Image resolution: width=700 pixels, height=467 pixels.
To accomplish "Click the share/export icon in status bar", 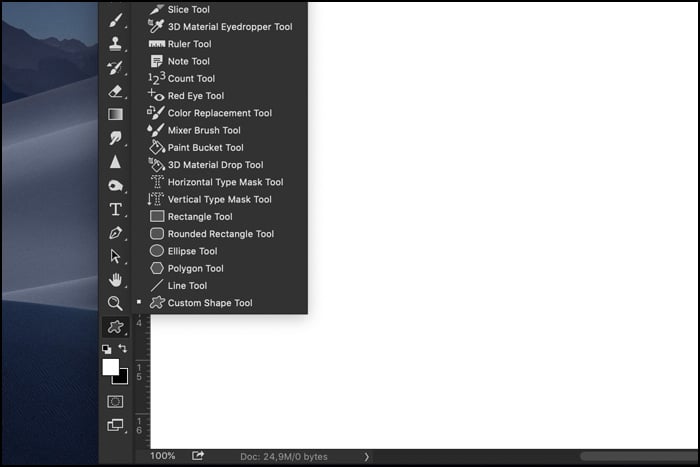I will coord(198,456).
